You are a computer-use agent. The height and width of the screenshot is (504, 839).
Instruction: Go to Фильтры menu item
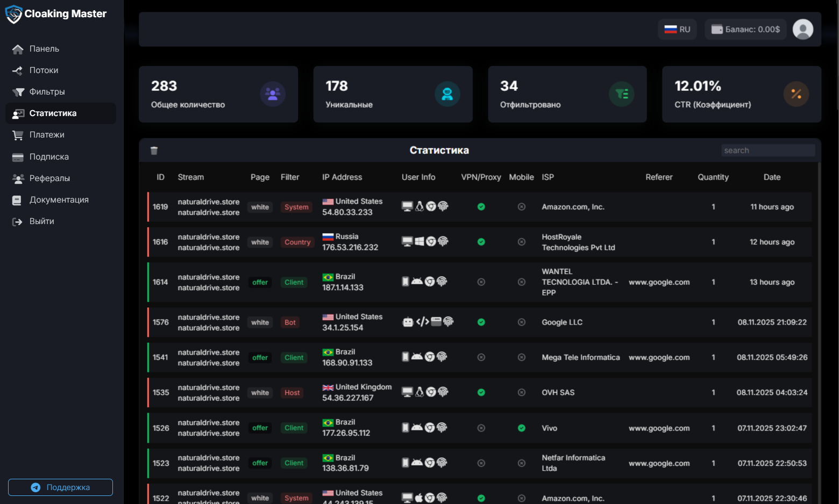[x=47, y=92]
